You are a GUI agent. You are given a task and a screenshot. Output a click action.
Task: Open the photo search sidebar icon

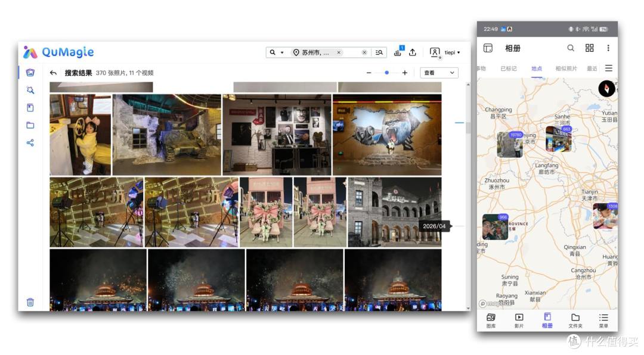[x=30, y=91]
